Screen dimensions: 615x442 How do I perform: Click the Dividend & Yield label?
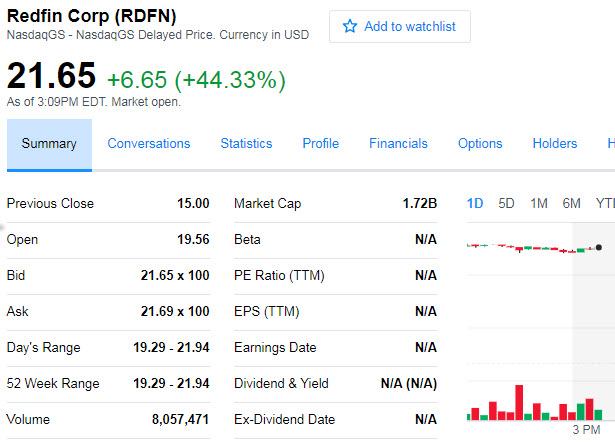coord(281,384)
